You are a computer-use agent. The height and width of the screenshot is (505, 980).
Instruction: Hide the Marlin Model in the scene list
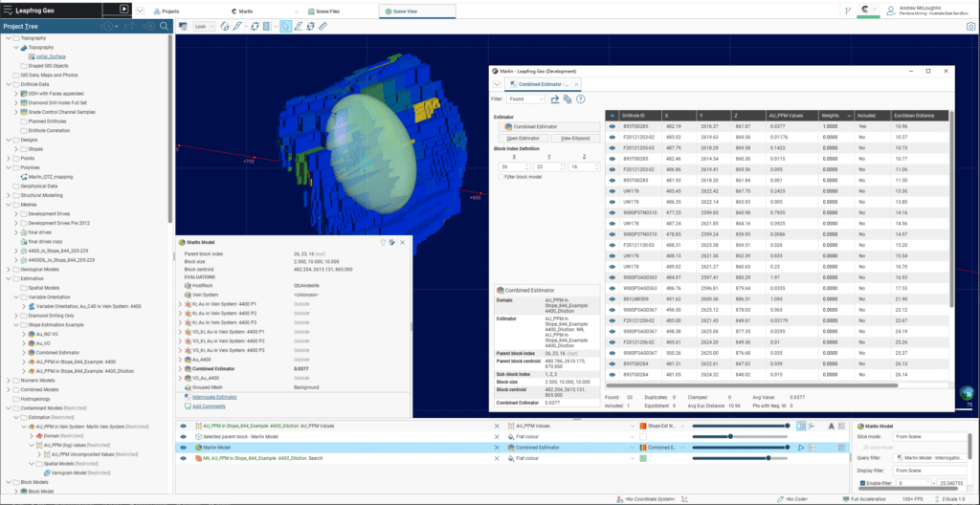click(x=183, y=447)
